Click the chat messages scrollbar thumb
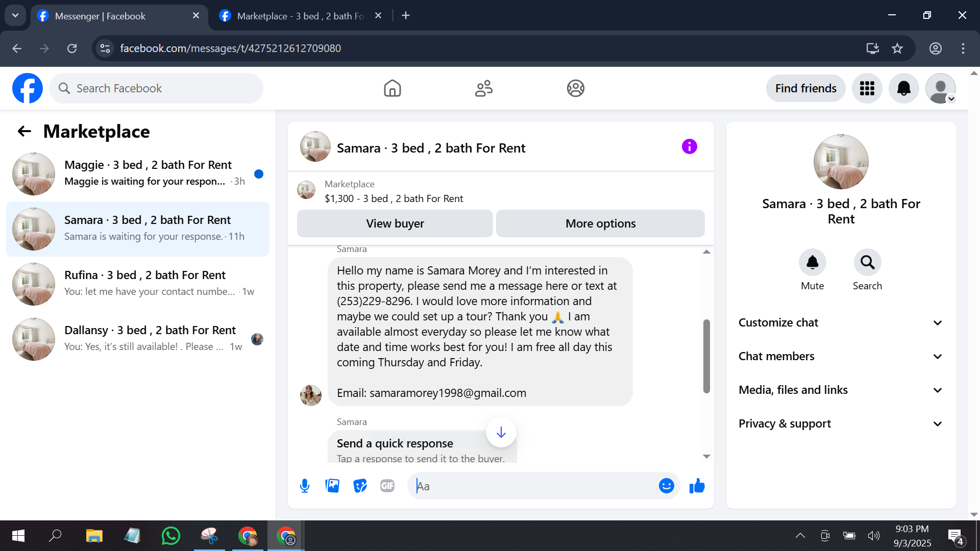Viewport: 980px width, 551px height. (706, 356)
